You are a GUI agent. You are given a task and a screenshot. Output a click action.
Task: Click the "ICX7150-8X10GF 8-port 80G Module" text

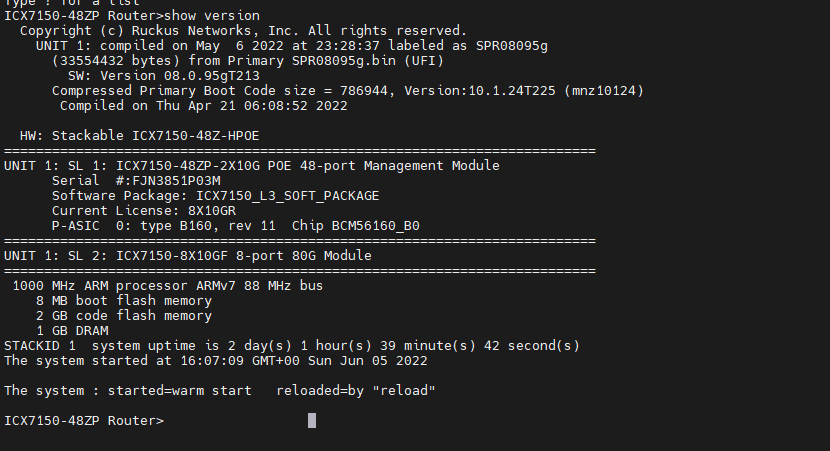244,256
